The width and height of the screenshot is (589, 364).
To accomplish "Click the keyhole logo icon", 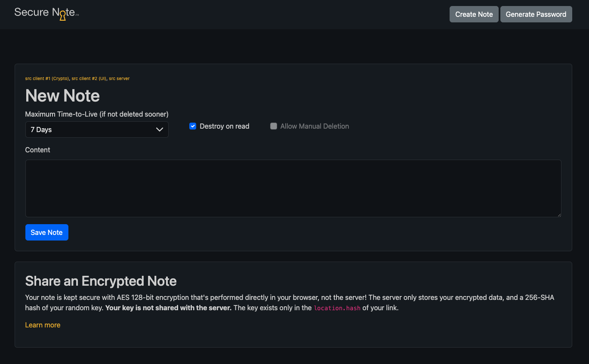I will click(63, 15).
